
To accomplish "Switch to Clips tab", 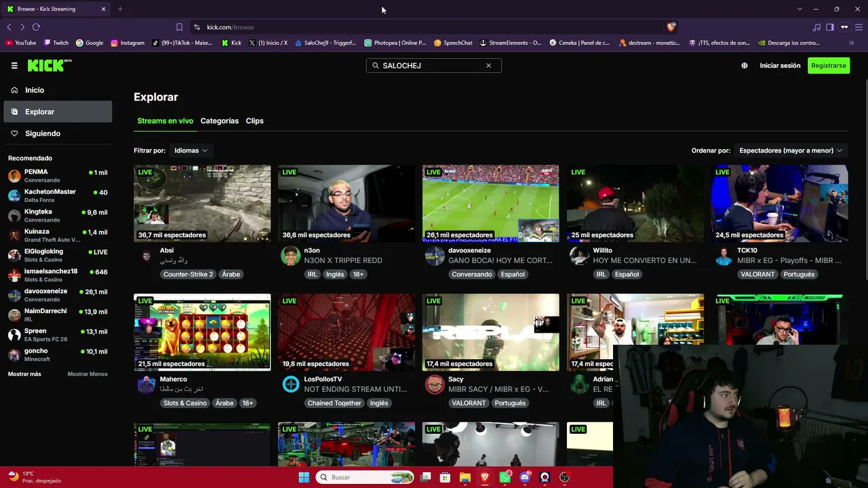I will [x=255, y=121].
